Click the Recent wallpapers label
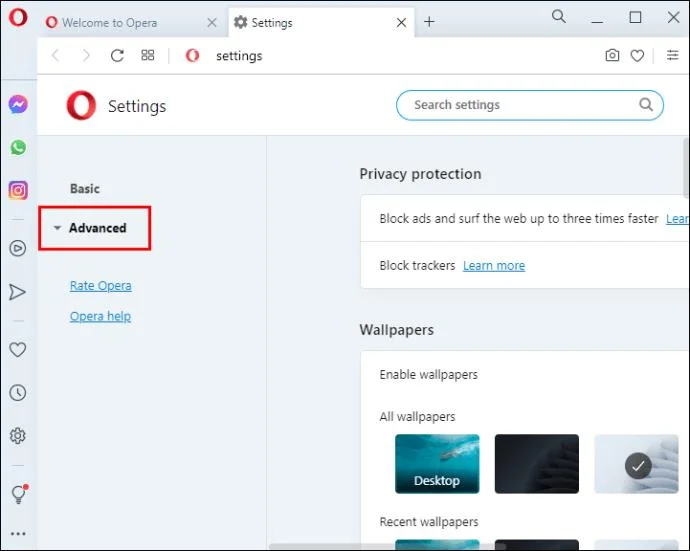Screen dimensions: 690x551 coord(429,522)
